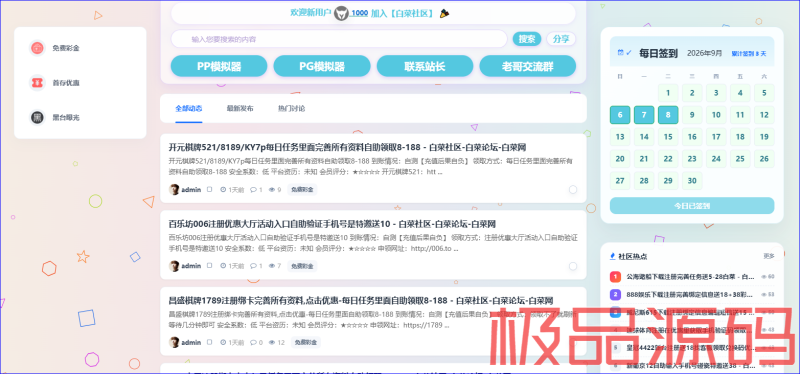This screenshot has height=374, width=800.
Task: Open the 免费彩金 icon in sidebar
Action: 37,48
